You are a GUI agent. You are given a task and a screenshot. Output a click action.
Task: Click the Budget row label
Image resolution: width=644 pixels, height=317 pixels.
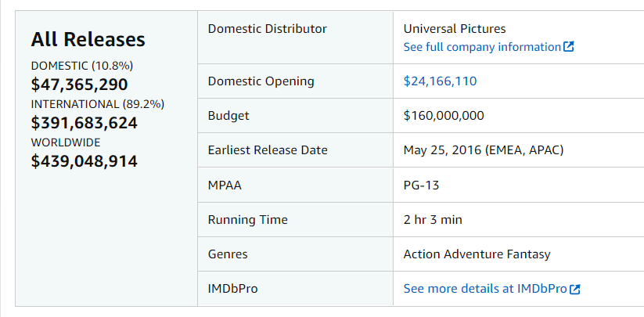[x=228, y=115]
